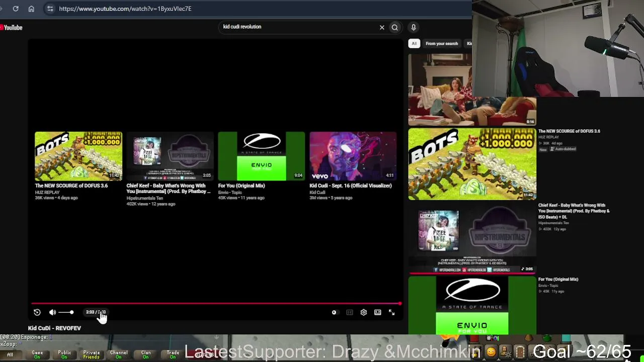Viewport: 644px width, 362px height.
Task: Open sidebar BOTS thumbnail for DOFUS video
Action: coord(472,164)
